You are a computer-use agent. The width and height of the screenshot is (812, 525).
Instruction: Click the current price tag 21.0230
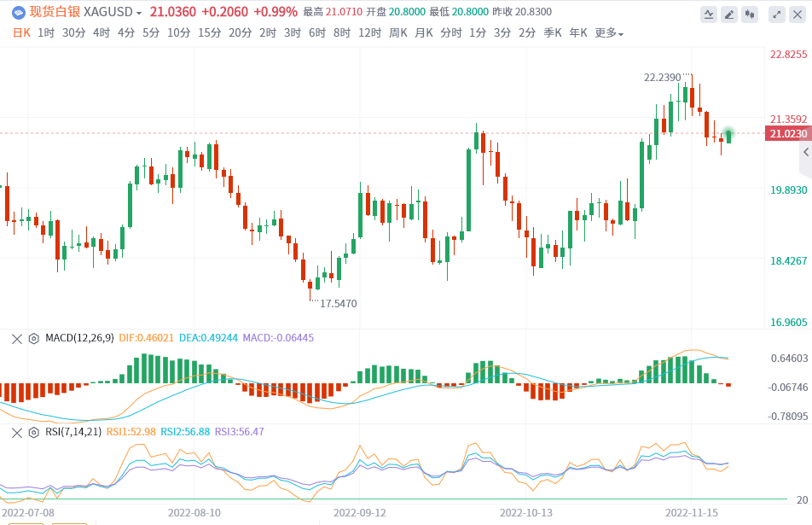(x=788, y=134)
